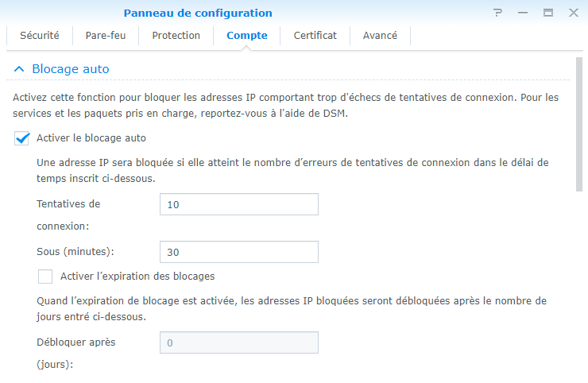Collapse the Blocage auto section chevron
The image size is (588, 383).
(19, 69)
